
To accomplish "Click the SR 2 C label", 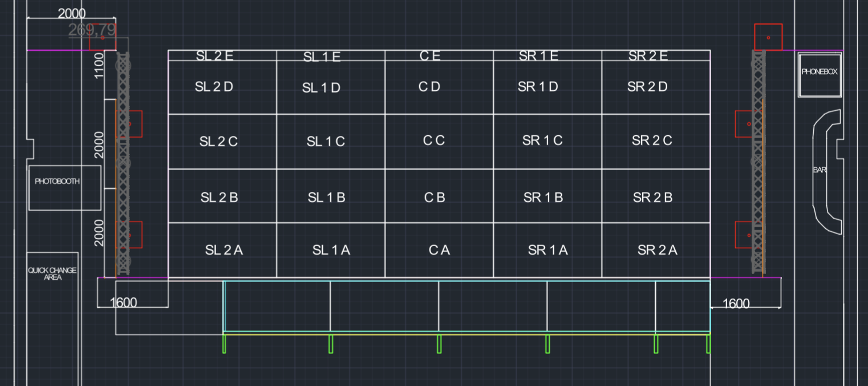I will click(x=652, y=140).
